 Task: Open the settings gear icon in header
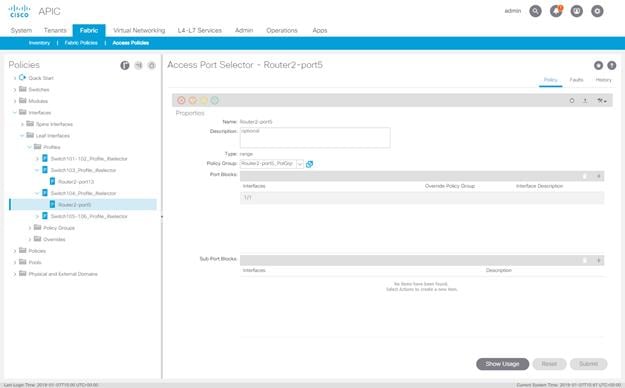pos(597,11)
